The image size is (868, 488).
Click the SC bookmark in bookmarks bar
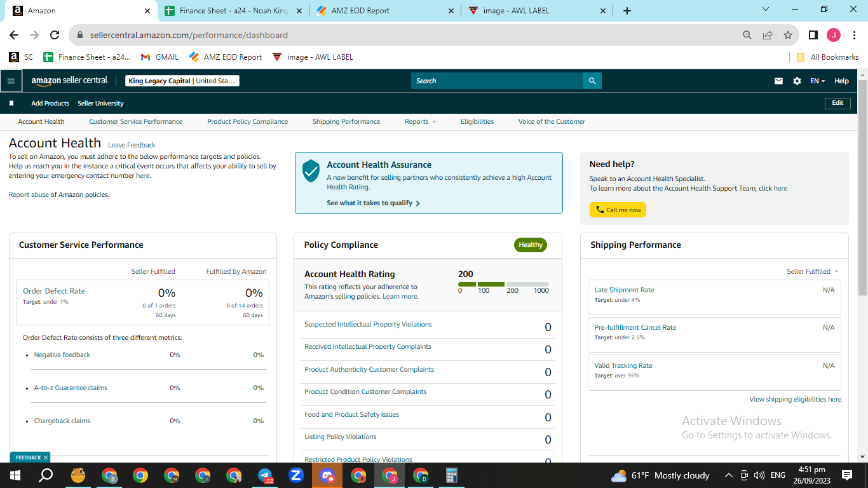(21, 57)
